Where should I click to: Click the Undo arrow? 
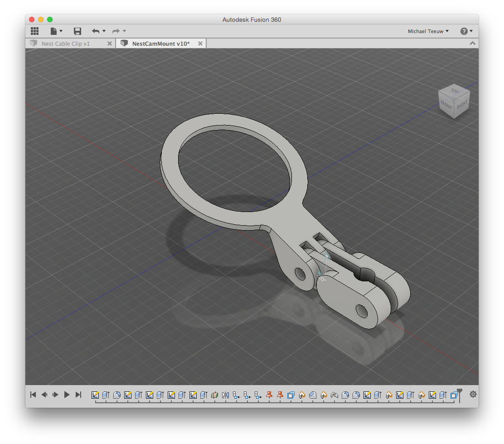(95, 31)
